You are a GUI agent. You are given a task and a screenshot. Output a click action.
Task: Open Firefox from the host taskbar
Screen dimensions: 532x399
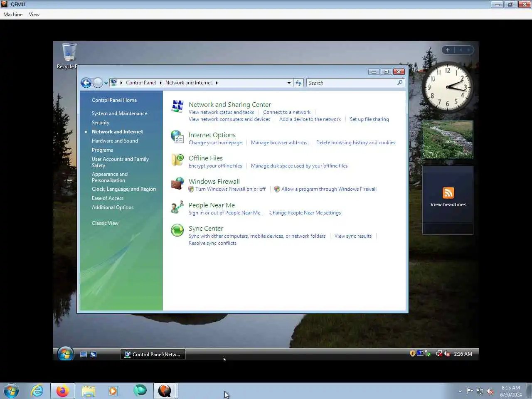point(63,391)
